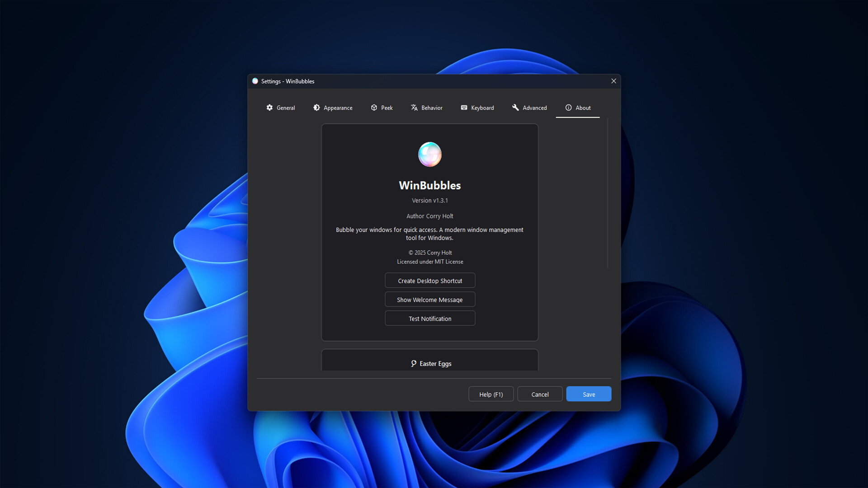Click the Keyboard tab's keyboard icon
Viewport: 868px width, 488px height.
(x=464, y=108)
